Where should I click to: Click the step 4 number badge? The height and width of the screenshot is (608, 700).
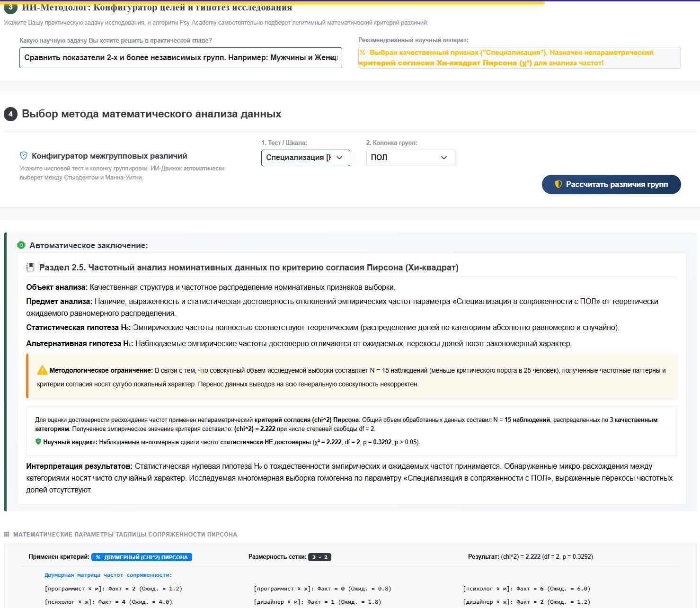(x=10, y=114)
